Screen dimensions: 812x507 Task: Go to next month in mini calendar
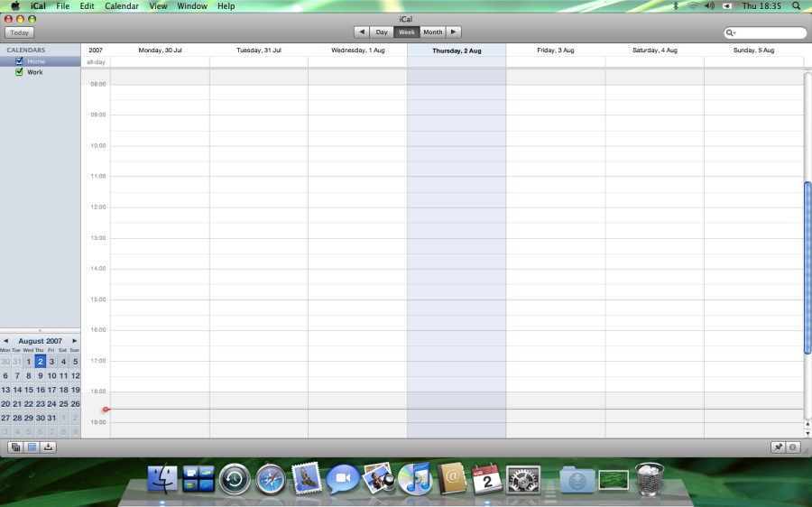(x=75, y=341)
